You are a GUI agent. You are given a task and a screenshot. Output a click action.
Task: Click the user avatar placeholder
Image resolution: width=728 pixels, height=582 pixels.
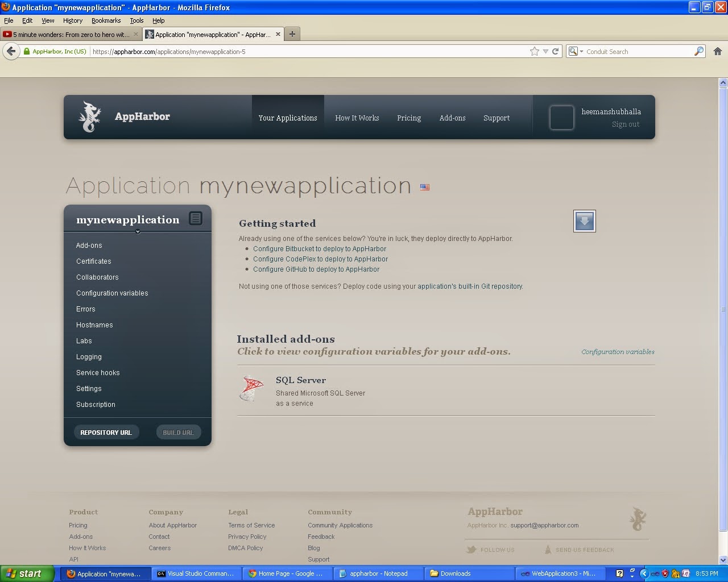561,117
